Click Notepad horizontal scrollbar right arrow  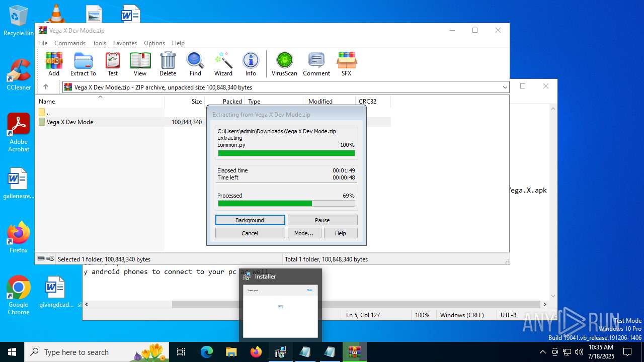click(x=544, y=305)
